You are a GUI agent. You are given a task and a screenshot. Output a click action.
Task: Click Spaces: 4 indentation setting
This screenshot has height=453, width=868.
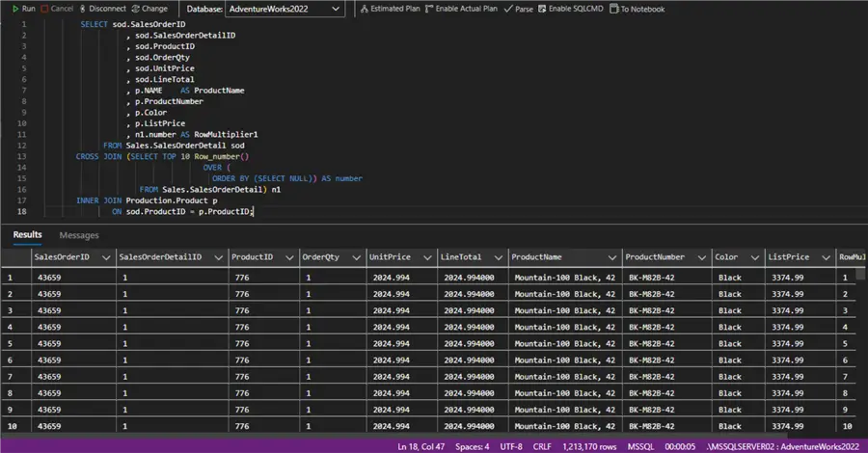tap(473, 446)
